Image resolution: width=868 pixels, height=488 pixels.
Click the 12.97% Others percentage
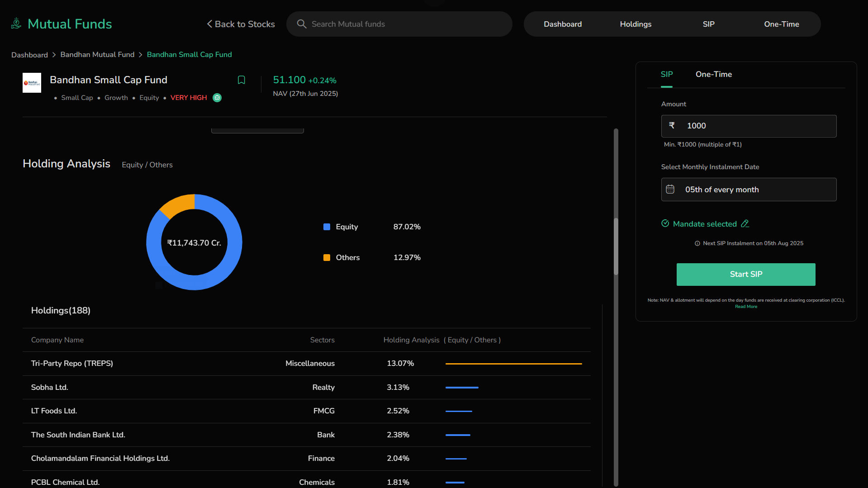(x=407, y=257)
